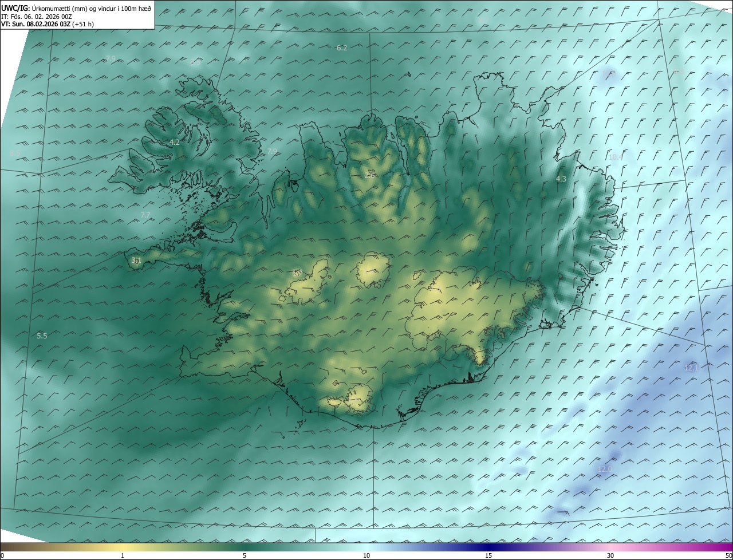Click the 10.4 value off the east coast

(x=616, y=157)
